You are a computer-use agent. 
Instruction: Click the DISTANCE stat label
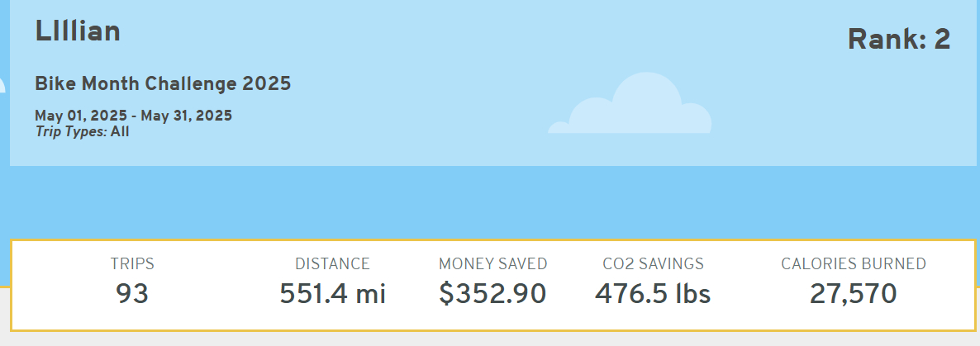point(332,264)
